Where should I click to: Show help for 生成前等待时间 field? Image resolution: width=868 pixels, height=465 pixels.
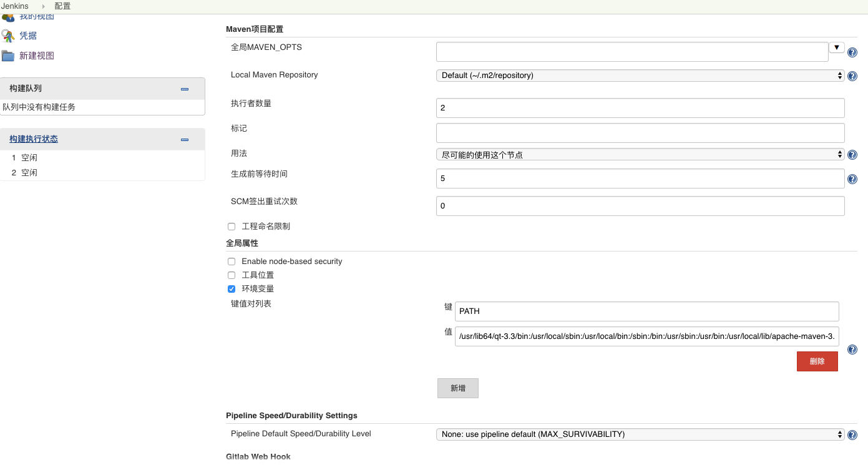point(852,179)
